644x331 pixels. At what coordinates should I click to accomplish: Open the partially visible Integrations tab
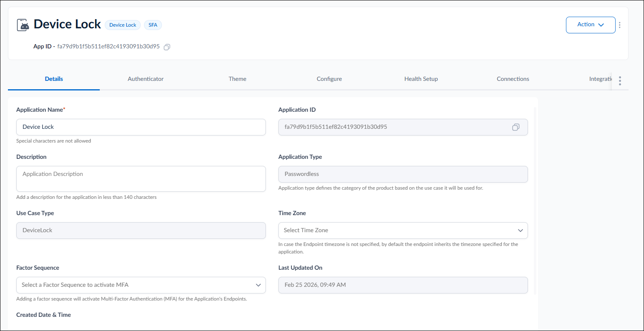(601, 79)
